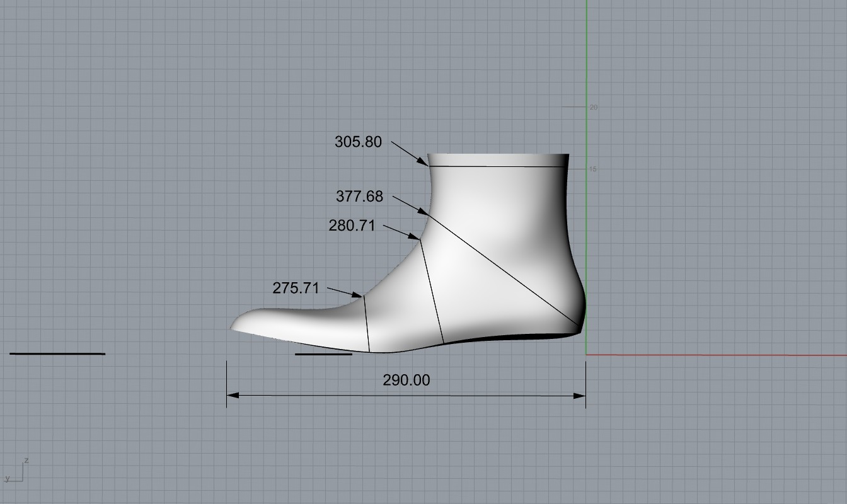847x504 pixels.
Task: Select the horizontal top girth curve on ankle
Action: 498,167
